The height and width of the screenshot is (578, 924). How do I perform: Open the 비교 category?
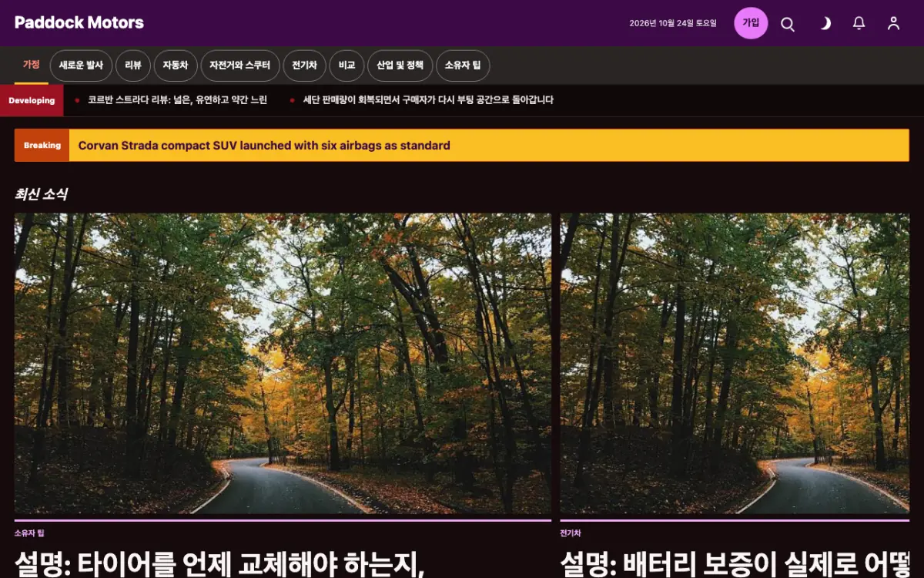pos(346,66)
